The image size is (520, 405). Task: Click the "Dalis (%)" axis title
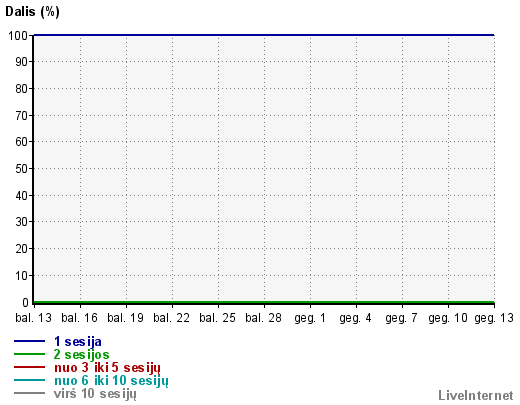coord(32,12)
